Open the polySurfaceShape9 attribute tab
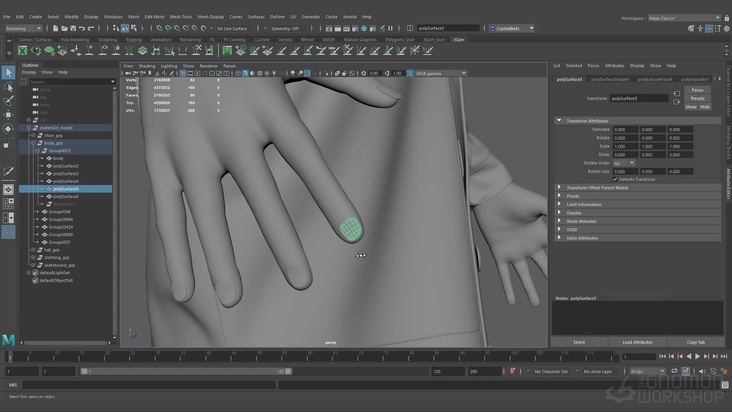 pyautogui.click(x=610, y=79)
